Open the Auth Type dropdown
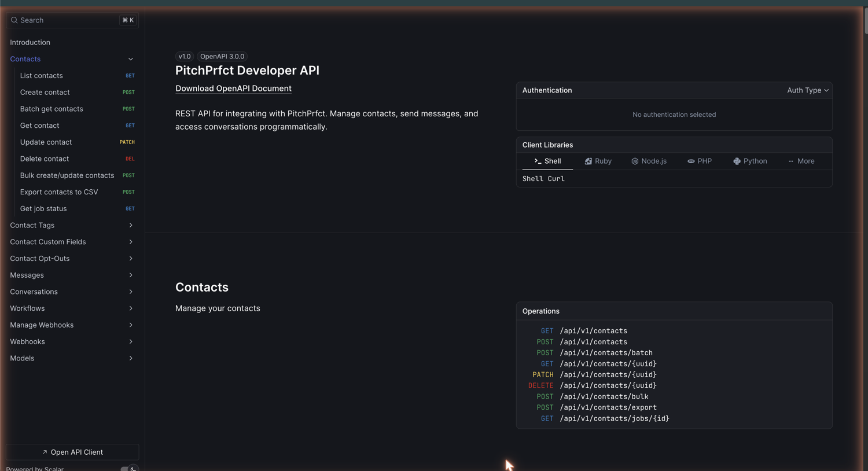 click(808, 90)
